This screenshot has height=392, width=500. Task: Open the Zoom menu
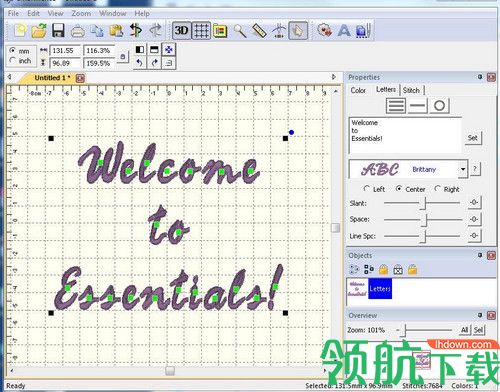[x=81, y=13]
